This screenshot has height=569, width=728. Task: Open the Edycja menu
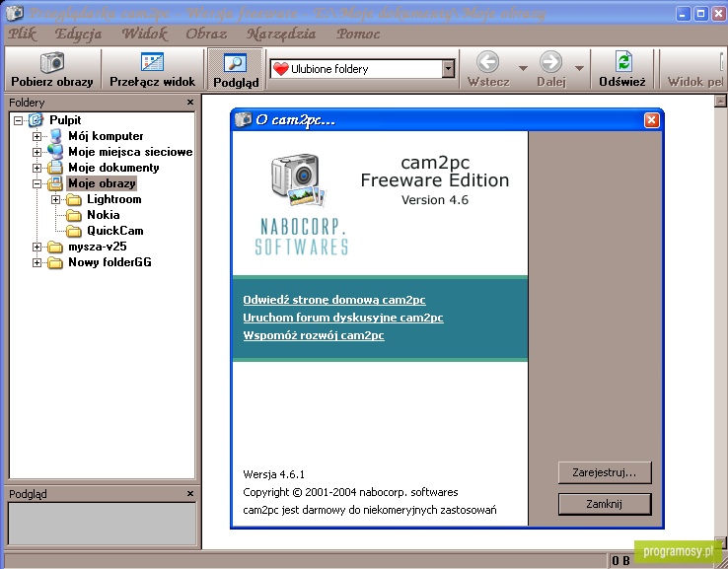78,34
